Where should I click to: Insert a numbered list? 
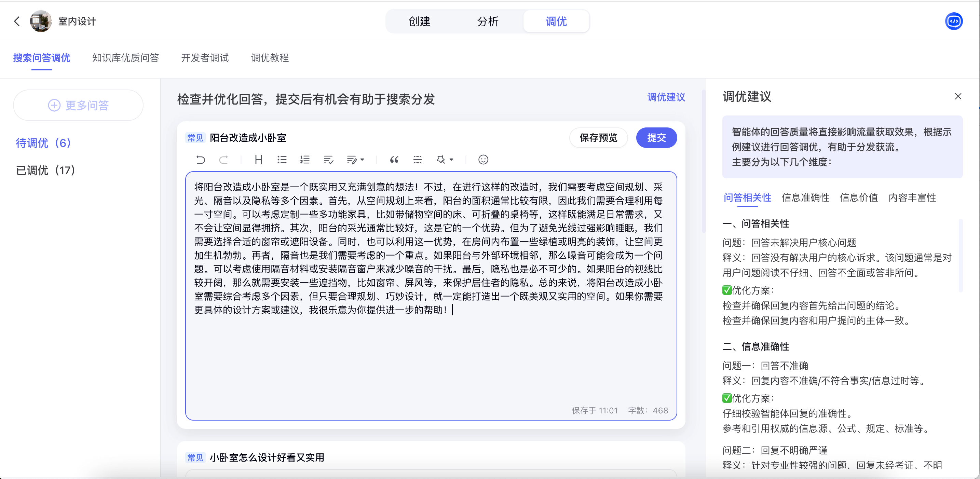(x=305, y=160)
